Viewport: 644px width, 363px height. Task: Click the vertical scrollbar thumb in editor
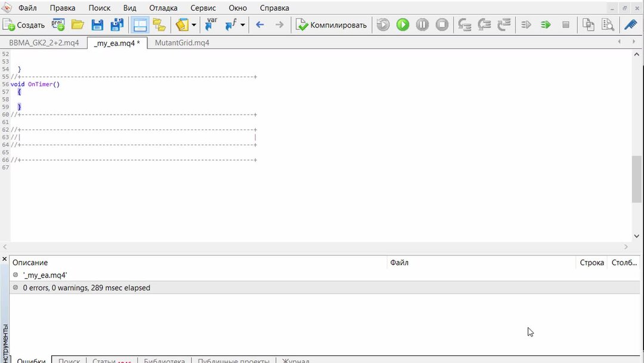pyautogui.click(x=637, y=179)
